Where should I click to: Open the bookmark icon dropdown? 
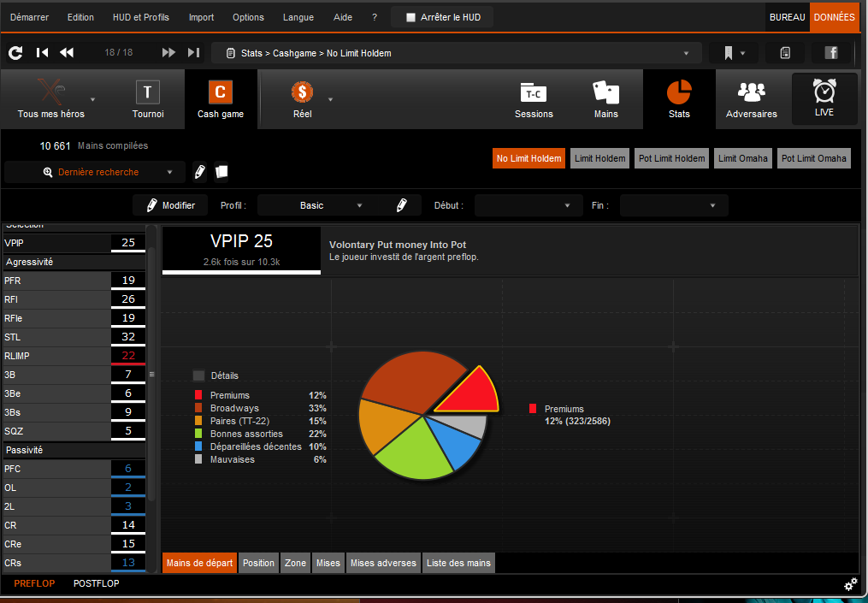(x=734, y=53)
